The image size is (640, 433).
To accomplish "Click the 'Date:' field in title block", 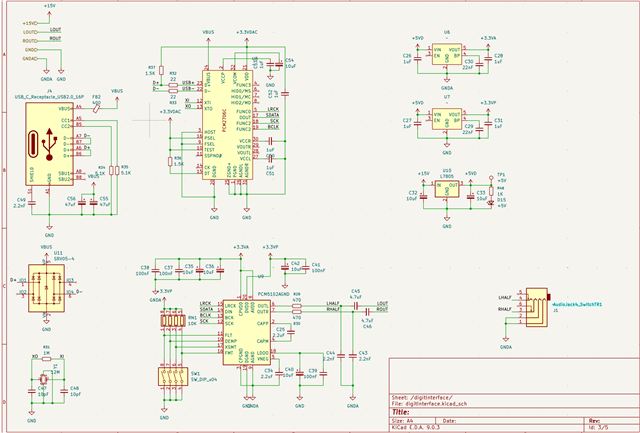I will click(449, 420).
